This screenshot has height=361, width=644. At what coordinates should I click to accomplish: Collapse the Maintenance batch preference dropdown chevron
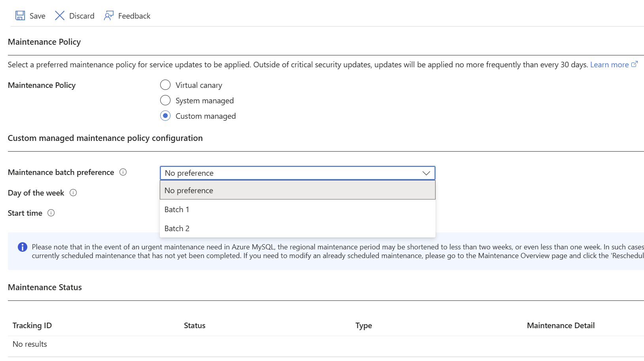(x=426, y=173)
